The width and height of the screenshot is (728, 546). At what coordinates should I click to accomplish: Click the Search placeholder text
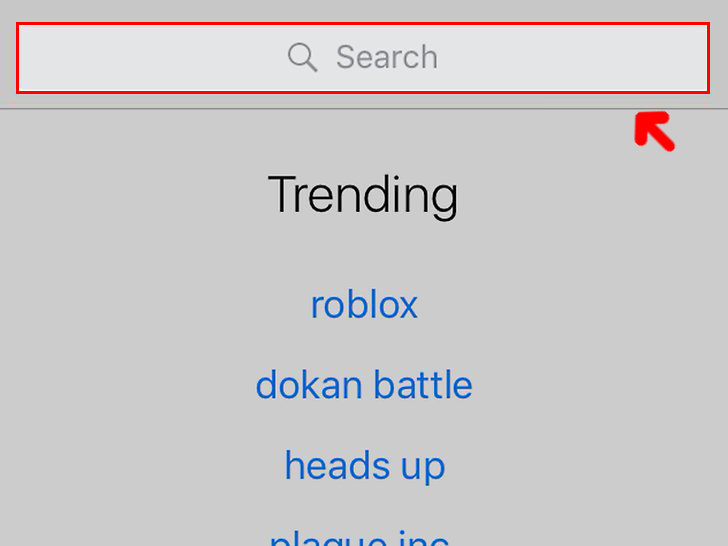click(387, 58)
